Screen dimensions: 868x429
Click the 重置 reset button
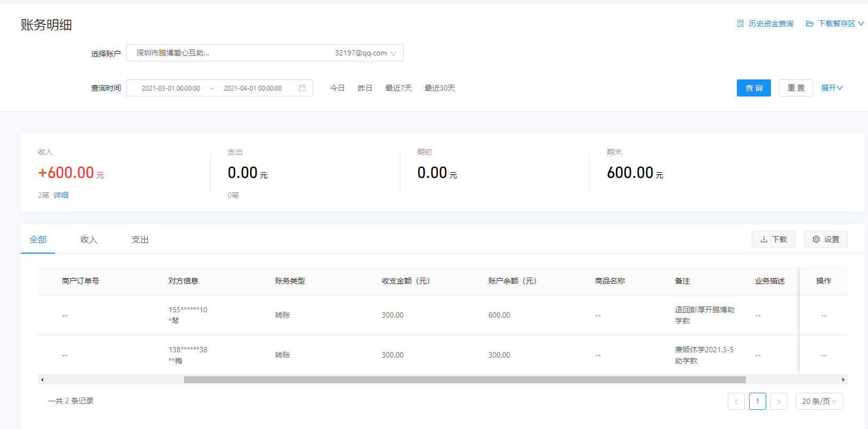point(795,88)
